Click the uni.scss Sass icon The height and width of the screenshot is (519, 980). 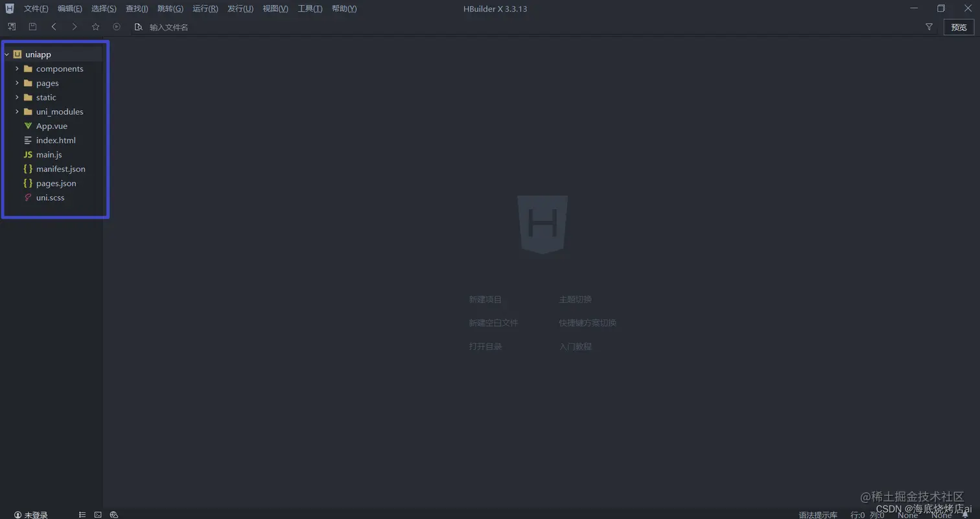[28, 197]
